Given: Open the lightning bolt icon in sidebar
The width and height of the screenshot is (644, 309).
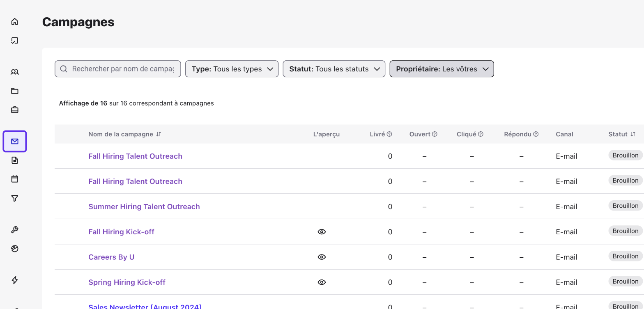Looking at the screenshot, I should (15, 280).
